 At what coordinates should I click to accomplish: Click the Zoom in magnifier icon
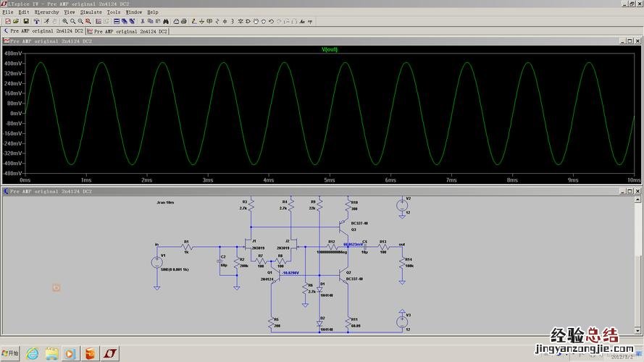pos(64,21)
